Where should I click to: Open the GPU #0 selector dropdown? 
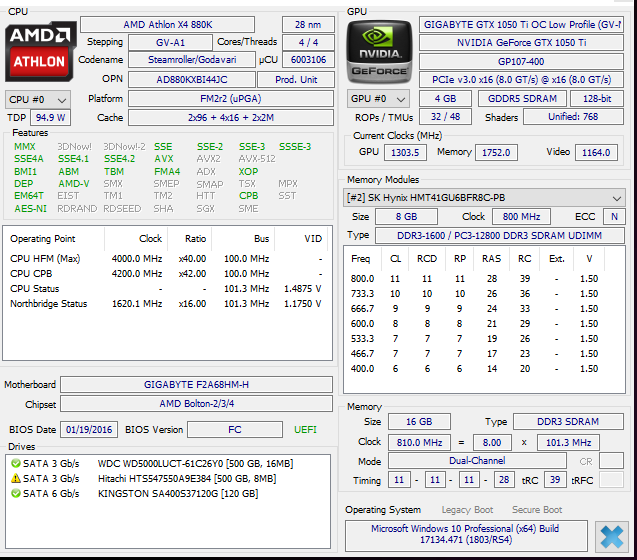click(x=378, y=99)
